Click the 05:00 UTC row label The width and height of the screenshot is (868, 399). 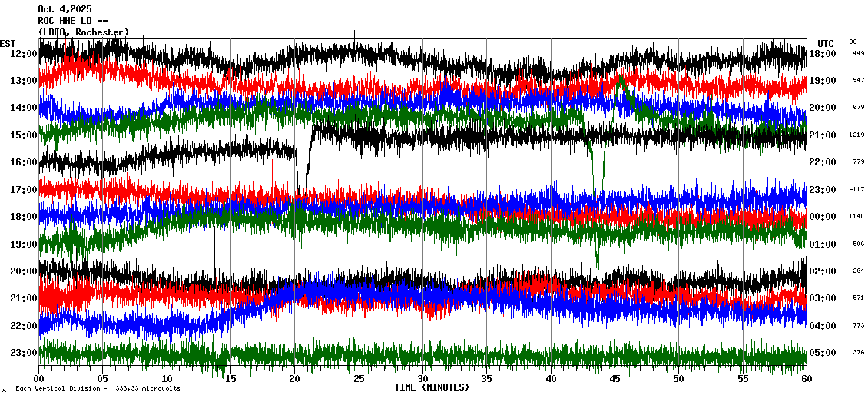[822, 353]
